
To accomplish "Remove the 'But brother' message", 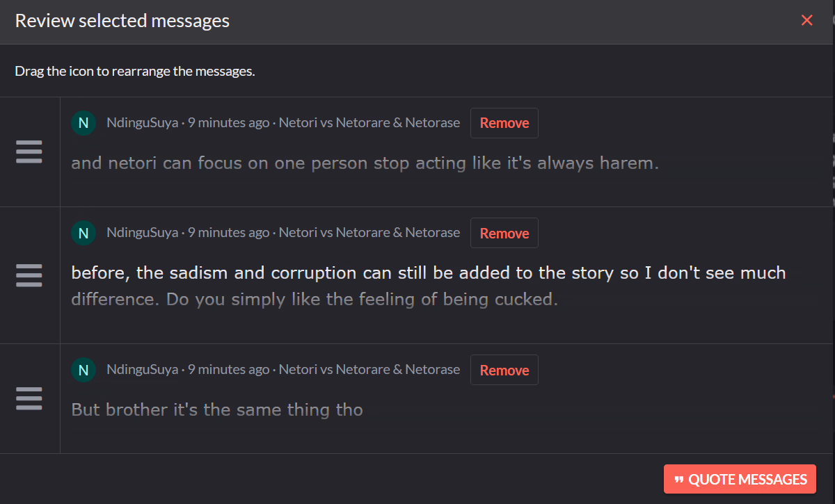I will point(504,371).
